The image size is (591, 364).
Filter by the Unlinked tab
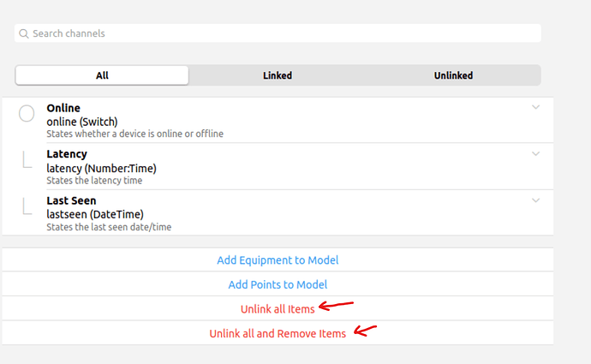pyautogui.click(x=453, y=75)
